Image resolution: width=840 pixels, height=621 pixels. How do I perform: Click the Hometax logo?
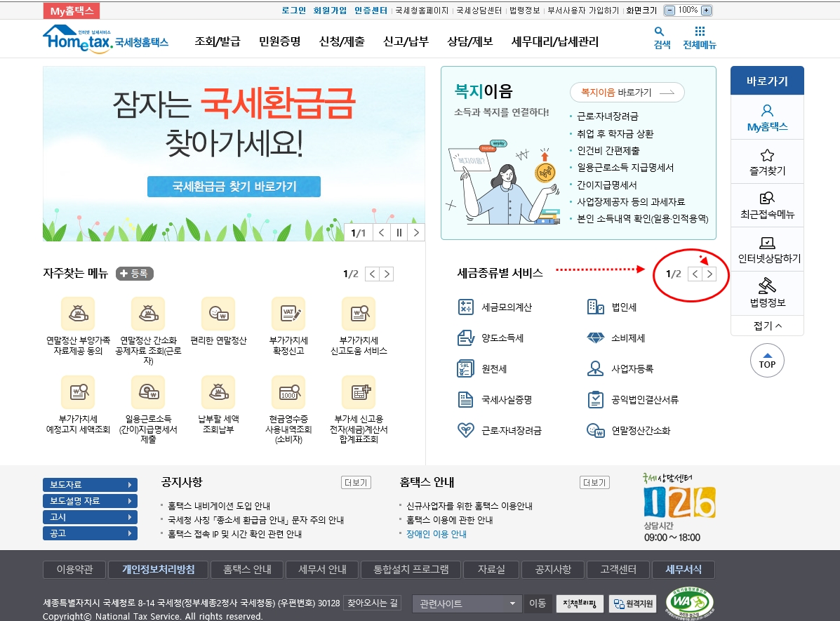pyautogui.click(x=105, y=38)
